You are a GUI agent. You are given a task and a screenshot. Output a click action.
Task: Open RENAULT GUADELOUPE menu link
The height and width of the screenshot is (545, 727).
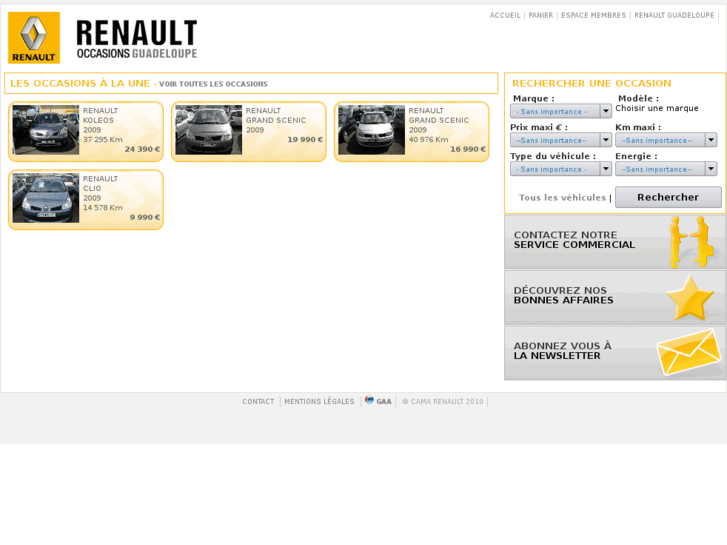click(674, 15)
